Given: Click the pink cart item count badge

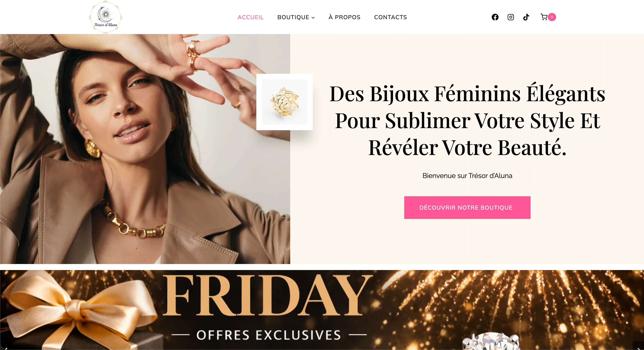Looking at the screenshot, I should pyautogui.click(x=552, y=17).
